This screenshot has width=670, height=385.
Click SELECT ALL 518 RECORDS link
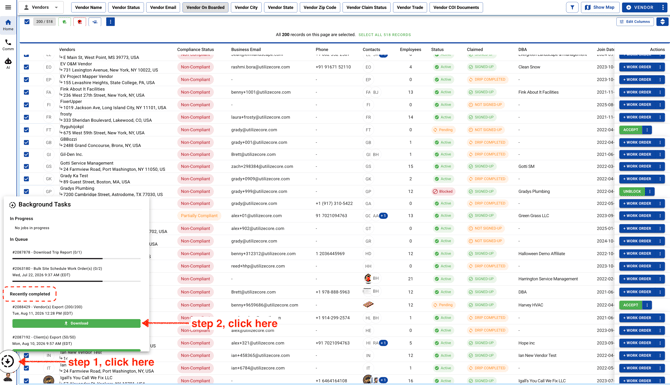[385, 35]
